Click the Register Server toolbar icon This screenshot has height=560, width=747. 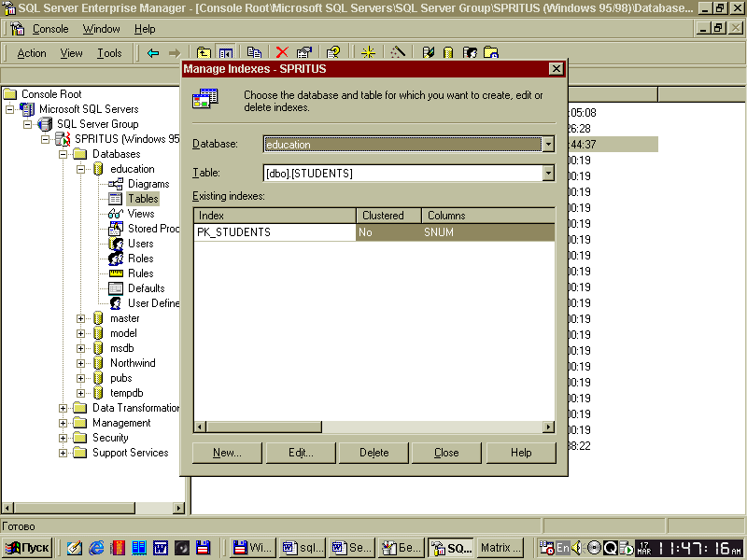tap(428, 53)
